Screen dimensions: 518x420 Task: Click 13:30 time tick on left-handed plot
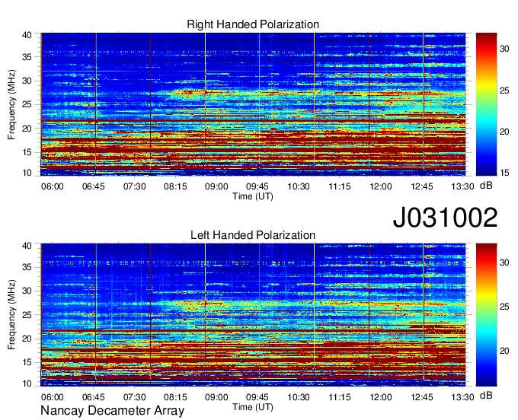tap(463, 397)
